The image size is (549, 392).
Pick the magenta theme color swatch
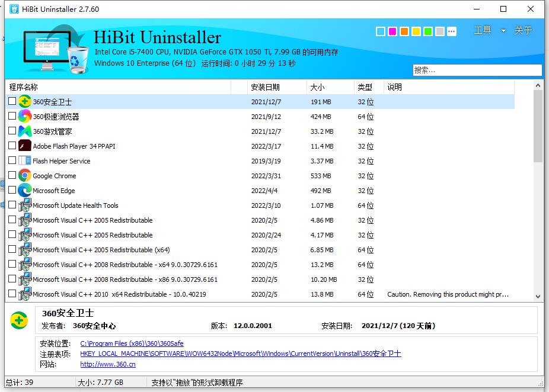(x=392, y=31)
